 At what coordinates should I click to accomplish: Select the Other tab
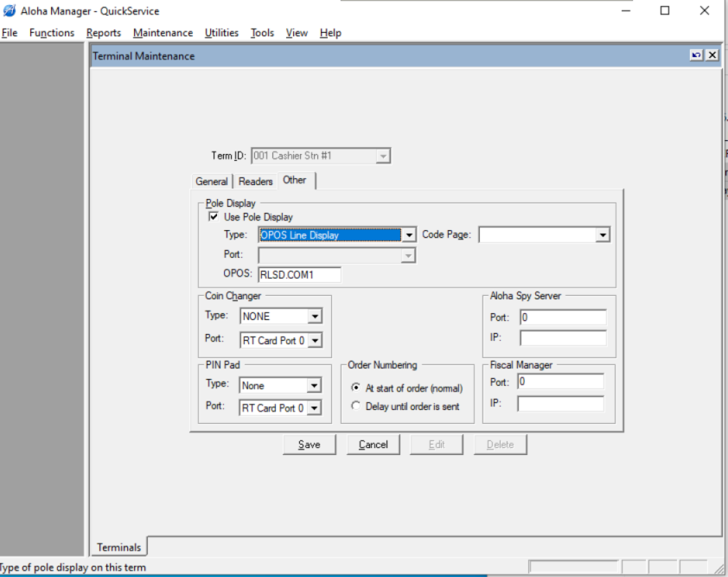296,180
